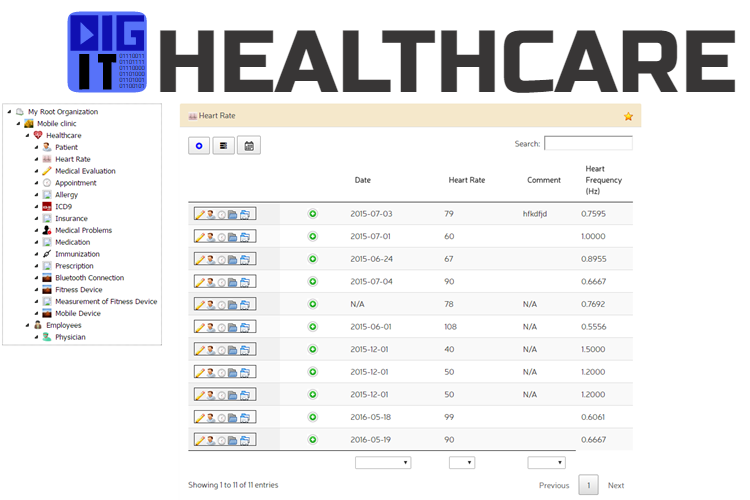This screenshot has width=750, height=500.
Task: Open Medical Problems in the tree
Action: (x=83, y=231)
